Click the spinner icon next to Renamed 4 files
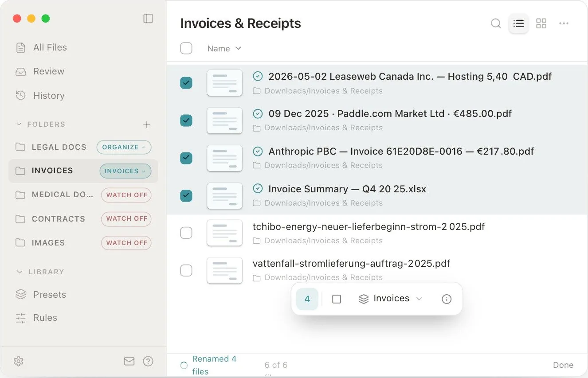 [x=184, y=365]
